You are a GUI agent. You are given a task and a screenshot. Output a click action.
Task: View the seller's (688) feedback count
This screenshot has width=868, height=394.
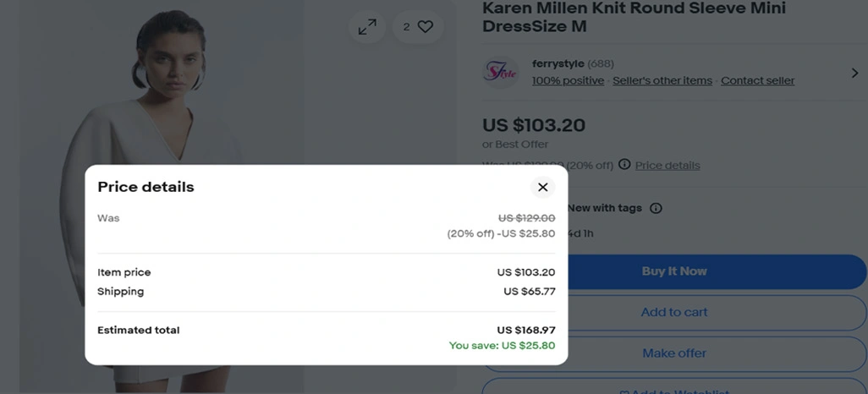tap(601, 63)
